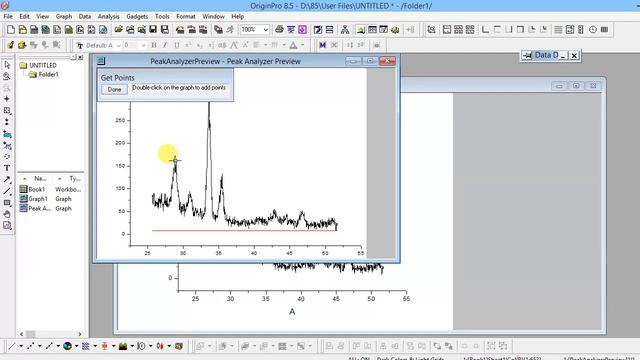Expand the Scatter plot type dropdown arrow
Image resolution: width=640 pixels, height=360 pixels.
pos(40,346)
